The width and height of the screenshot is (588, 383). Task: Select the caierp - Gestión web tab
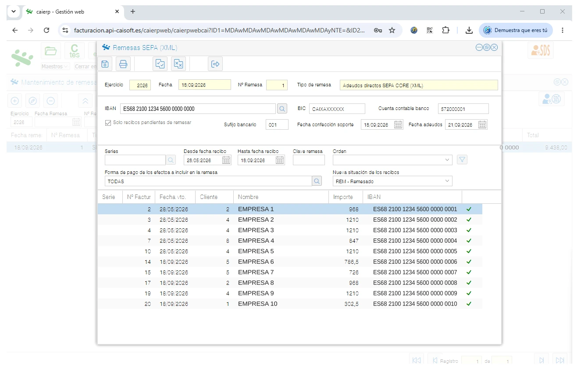pyautogui.click(x=72, y=12)
